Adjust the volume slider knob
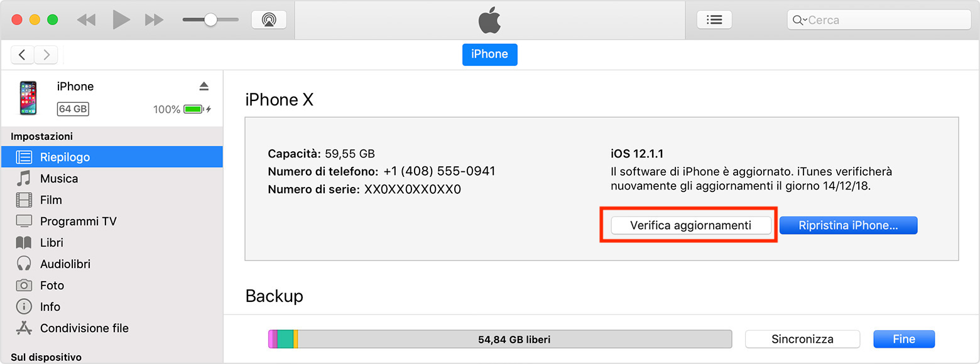This screenshot has width=980, height=364. 210,20
